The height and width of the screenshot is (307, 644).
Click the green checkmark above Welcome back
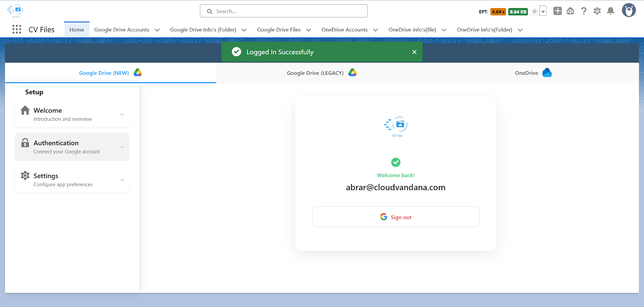tap(396, 162)
